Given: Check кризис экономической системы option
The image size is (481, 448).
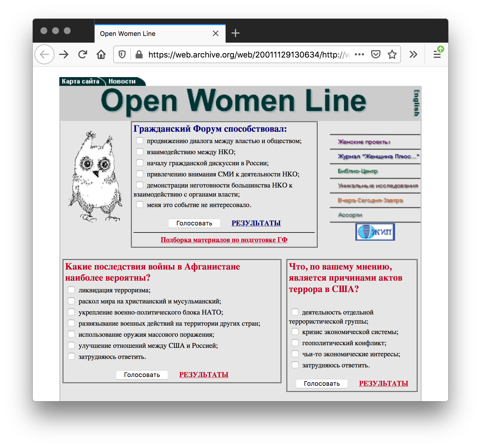Looking at the screenshot, I should pos(295,331).
